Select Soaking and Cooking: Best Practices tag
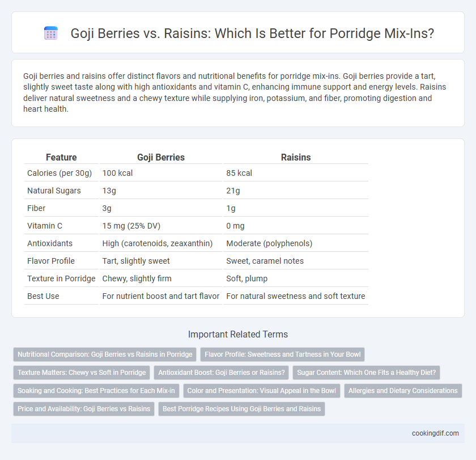 click(96, 391)
